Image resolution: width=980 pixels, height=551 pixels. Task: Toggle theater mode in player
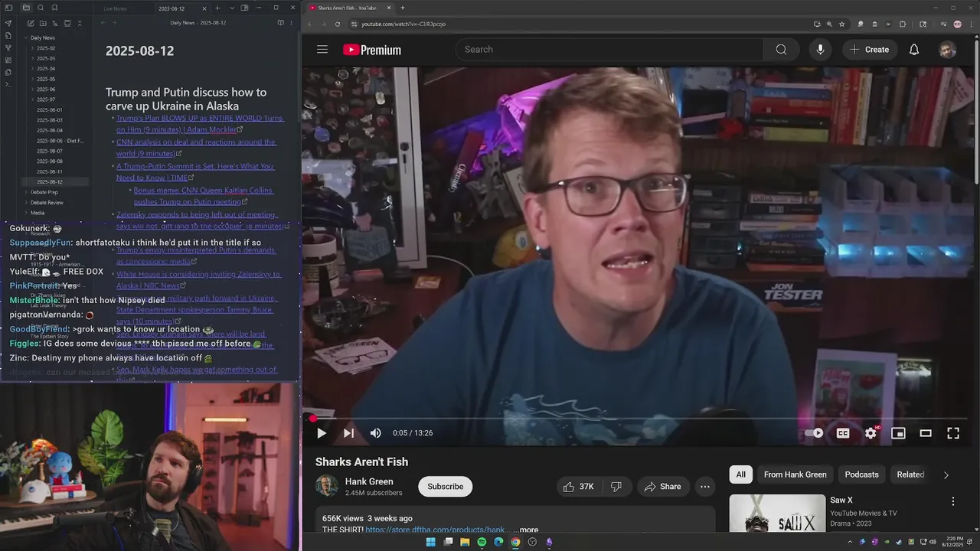926,433
